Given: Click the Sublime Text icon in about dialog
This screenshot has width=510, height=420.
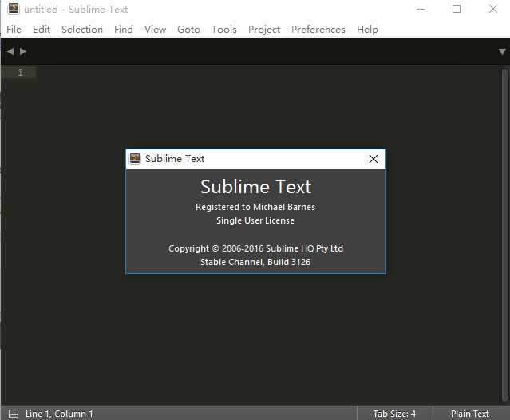Looking at the screenshot, I should [135, 159].
